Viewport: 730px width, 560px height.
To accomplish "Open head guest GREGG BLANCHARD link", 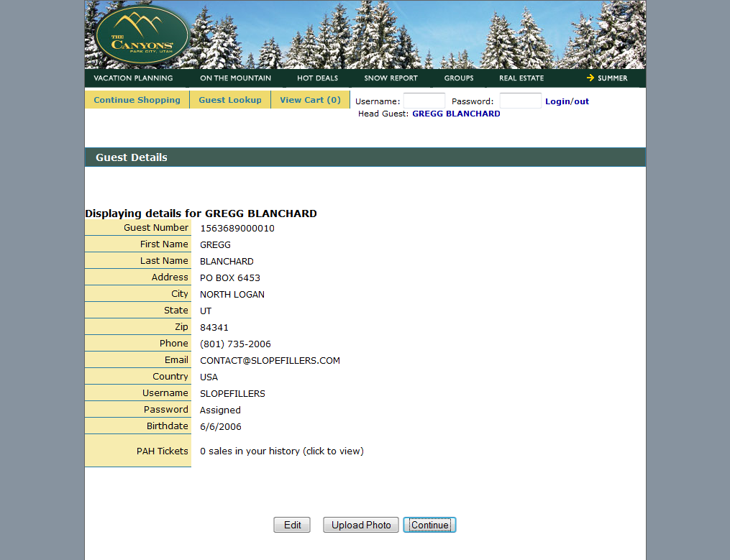I will (x=456, y=114).
